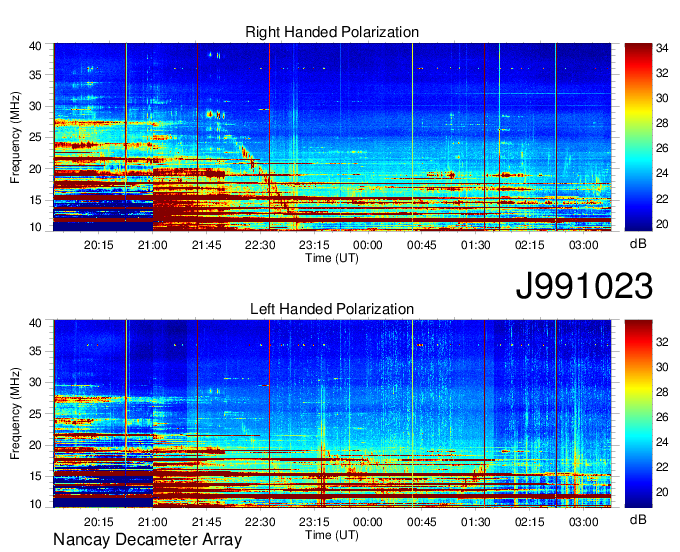
Task: Click 15 frequency tick of Left Handed plot
Action: 36,477
